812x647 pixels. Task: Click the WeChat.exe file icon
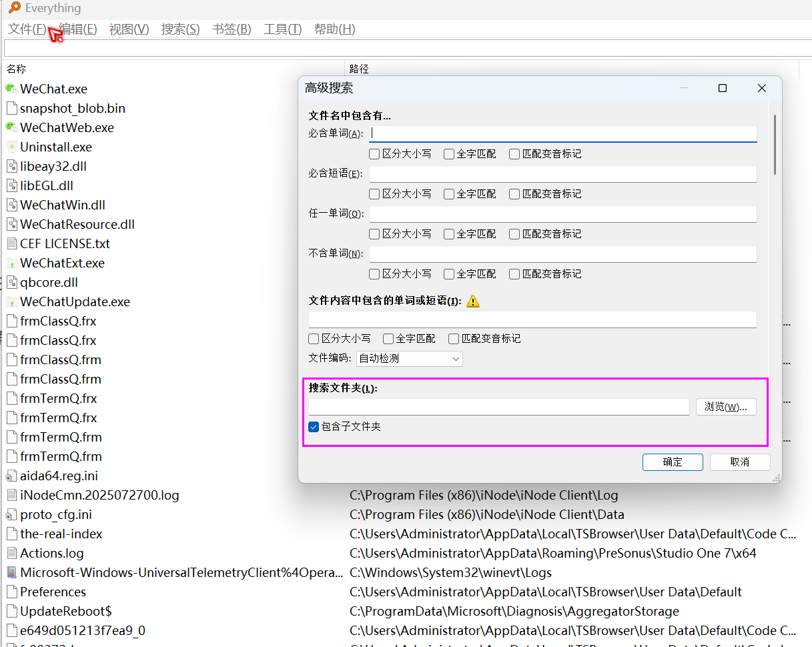click(x=11, y=89)
